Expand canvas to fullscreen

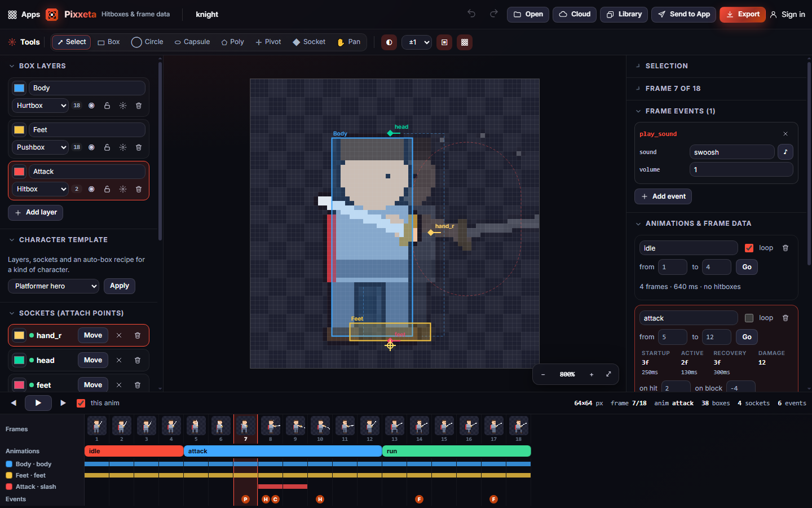(x=608, y=374)
